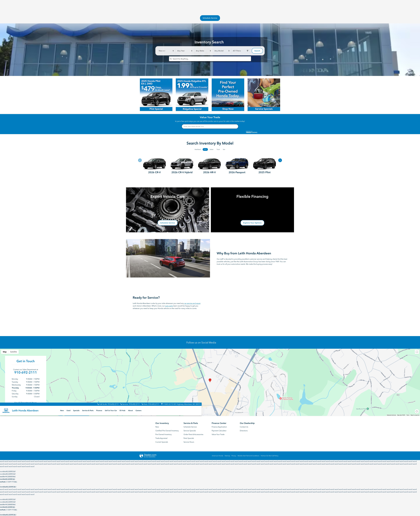Click the phone icon beside Call Us At
The height and width of the screenshot is (516, 420).
98,404
